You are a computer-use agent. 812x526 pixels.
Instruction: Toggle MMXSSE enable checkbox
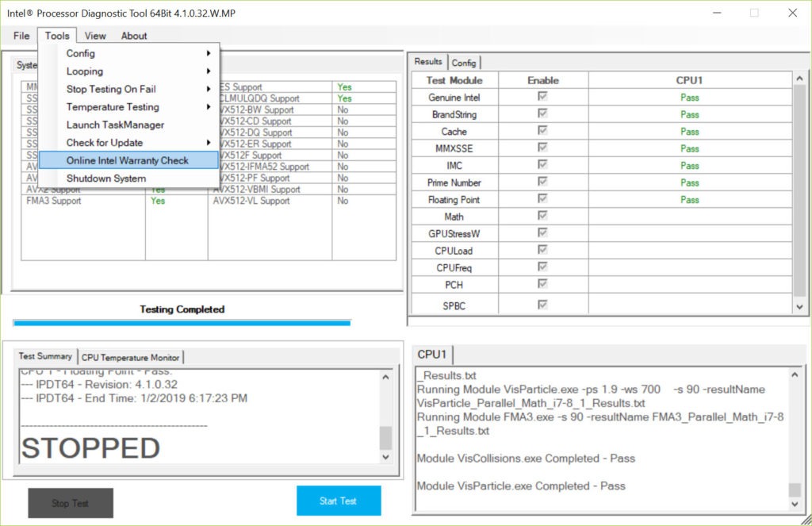click(x=542, y=148)
